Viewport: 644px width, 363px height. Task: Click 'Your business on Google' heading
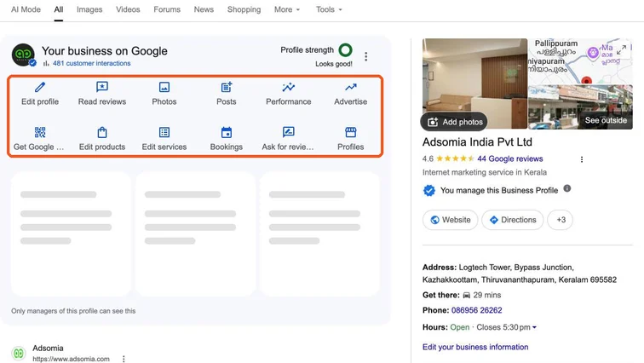point(104,51)
